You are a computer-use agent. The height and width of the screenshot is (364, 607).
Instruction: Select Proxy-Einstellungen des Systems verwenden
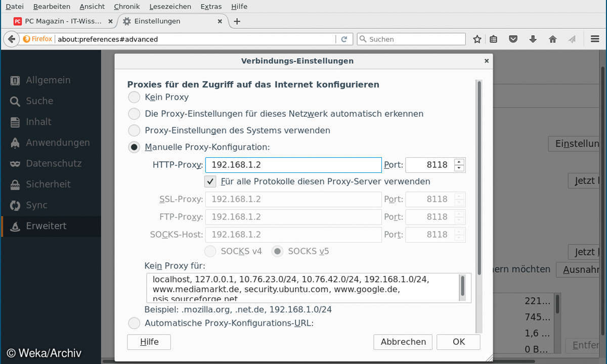click(x=134, y=130)
